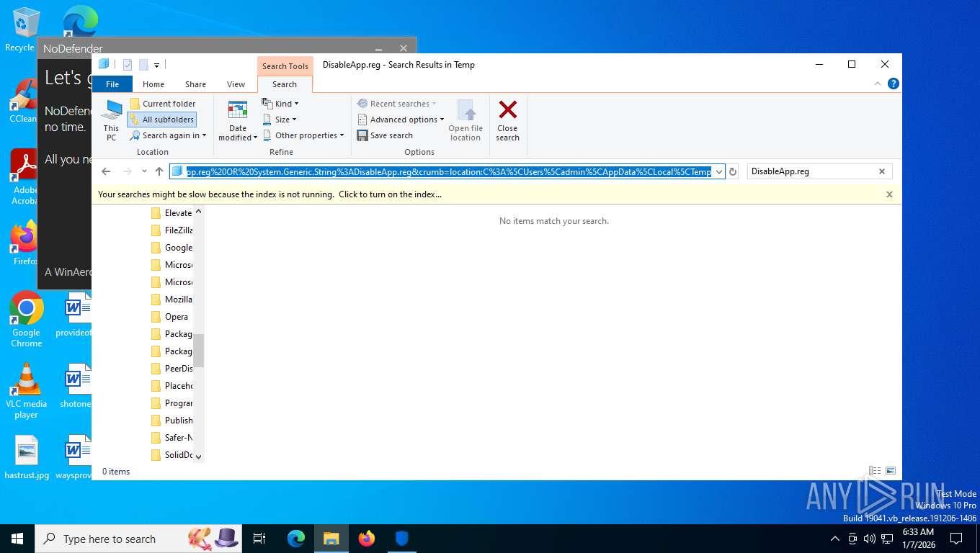Select the Google folder in tree
Viewport: 980px width, 553px height.
click(171, 248)
